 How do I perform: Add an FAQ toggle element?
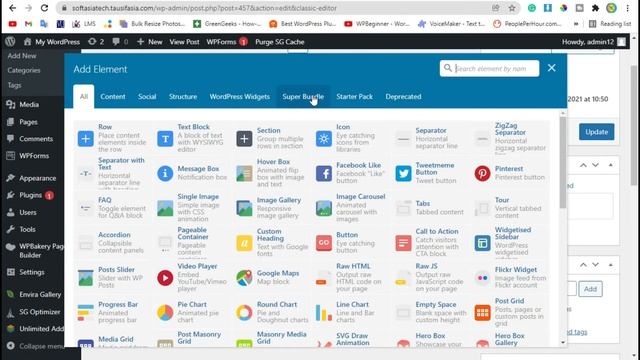(112, 208)
